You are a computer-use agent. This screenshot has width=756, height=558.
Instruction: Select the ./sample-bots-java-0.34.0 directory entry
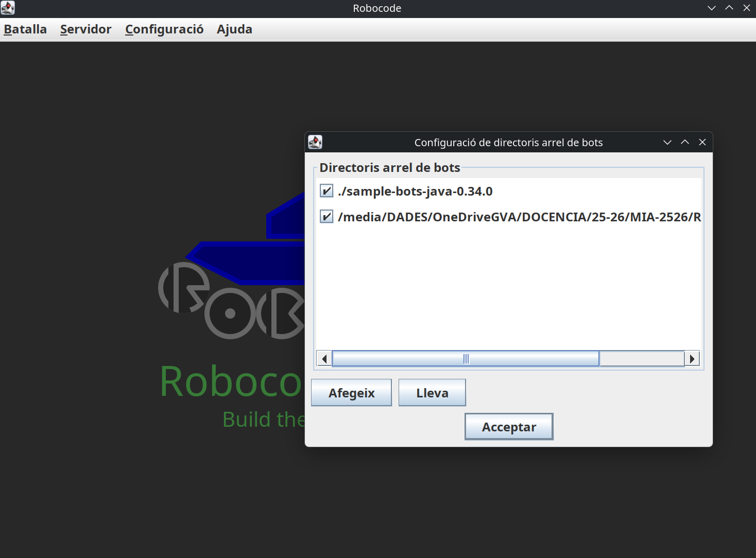click(x=415, y=191)
